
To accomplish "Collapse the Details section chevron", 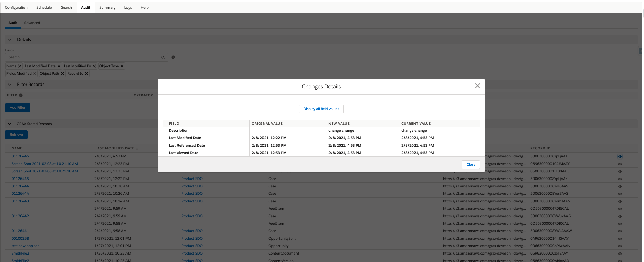I will click(x=10, y=40).
